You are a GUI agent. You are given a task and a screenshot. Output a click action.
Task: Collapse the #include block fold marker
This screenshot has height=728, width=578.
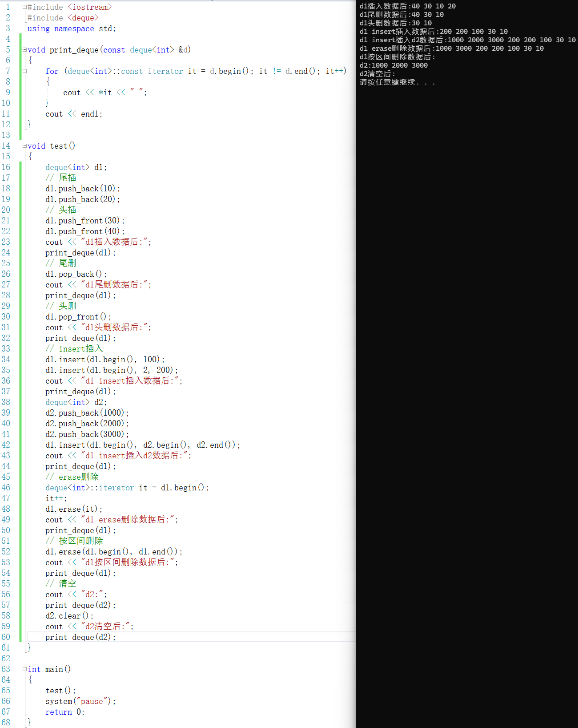pos(25,7)
